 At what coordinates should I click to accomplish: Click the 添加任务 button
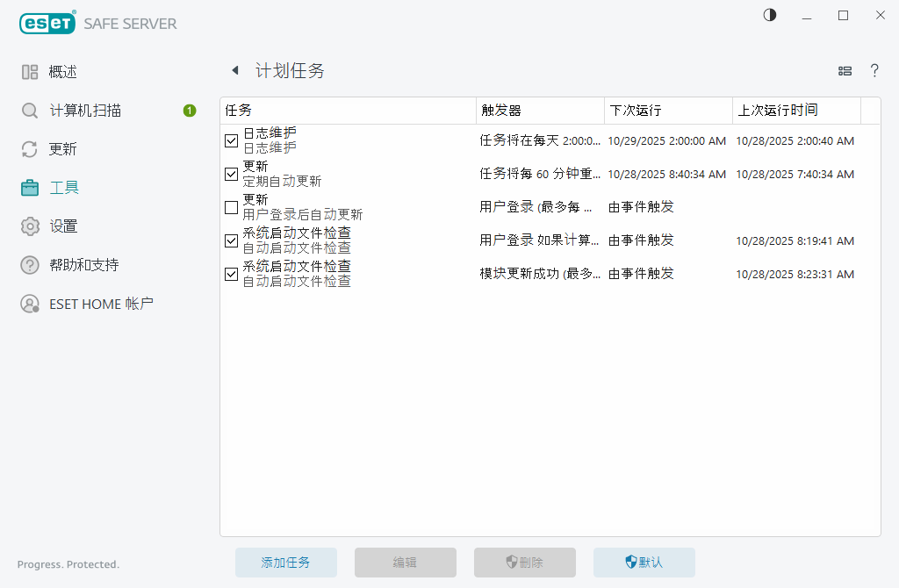285,563
